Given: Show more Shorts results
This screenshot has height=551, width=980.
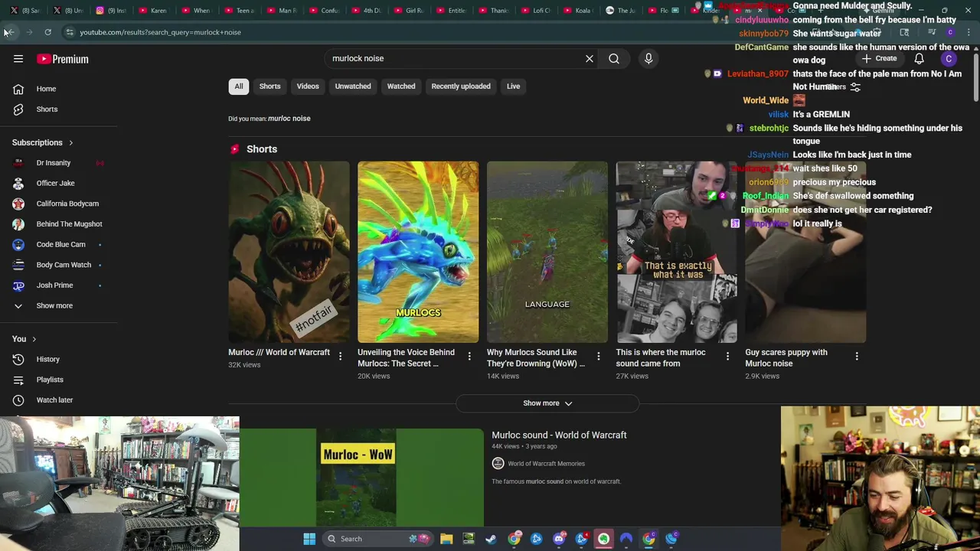Looking at the screenshot, I should [547, 403].
